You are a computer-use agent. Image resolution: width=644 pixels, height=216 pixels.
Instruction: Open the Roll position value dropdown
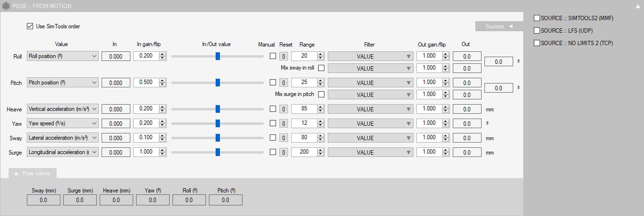pyautogui.click(x=63, y=56)
